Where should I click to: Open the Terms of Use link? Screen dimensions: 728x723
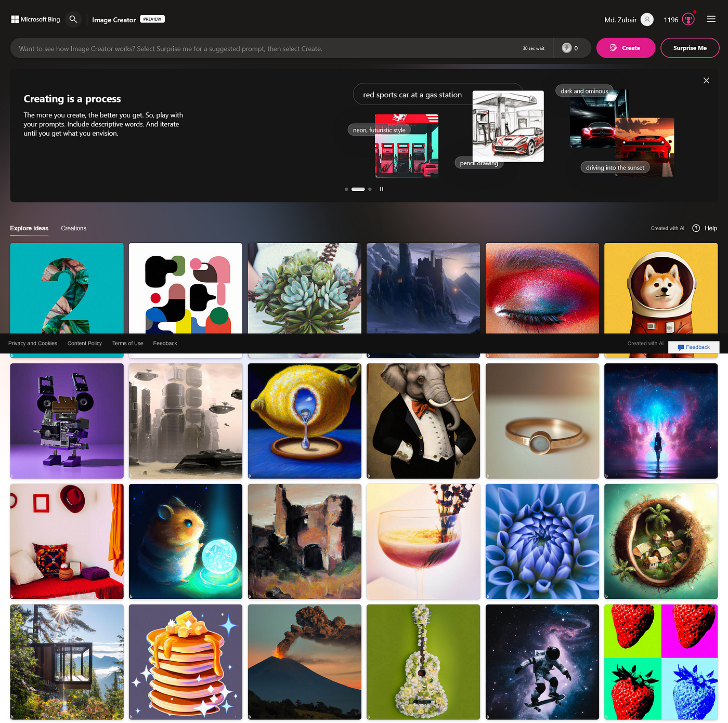point(127,343)
